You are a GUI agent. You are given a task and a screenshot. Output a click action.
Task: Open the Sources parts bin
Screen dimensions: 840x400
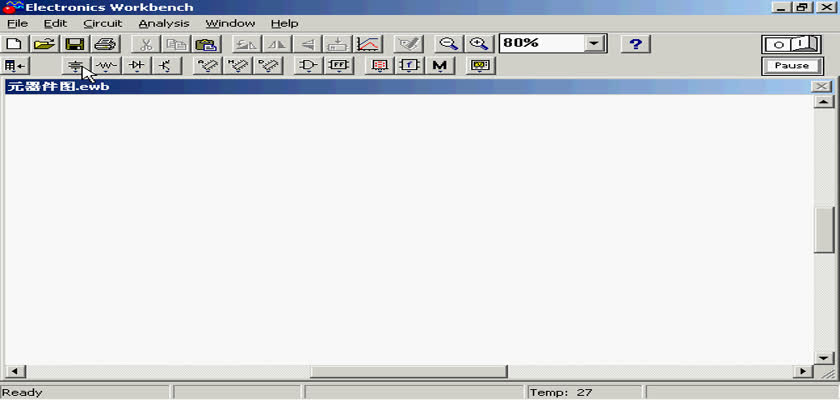pyautogui.click(x=75, y=66)
